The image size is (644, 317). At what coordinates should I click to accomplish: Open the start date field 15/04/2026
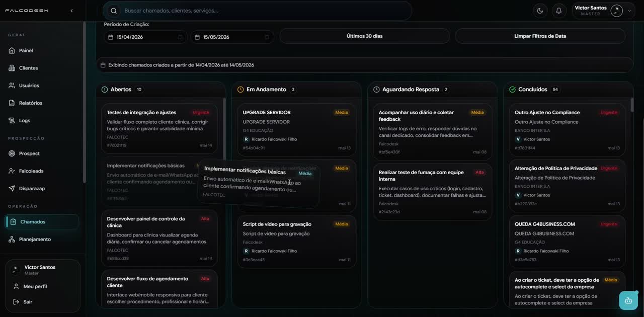(x=145, y=37)
